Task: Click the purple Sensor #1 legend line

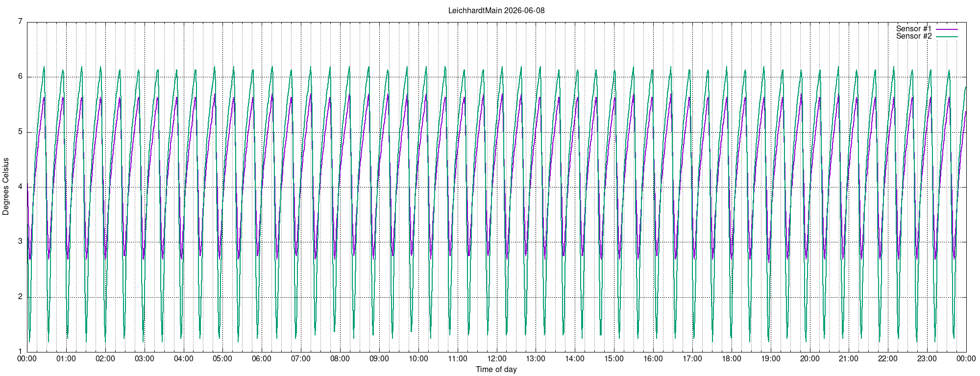Action: (x=947, y=29)
